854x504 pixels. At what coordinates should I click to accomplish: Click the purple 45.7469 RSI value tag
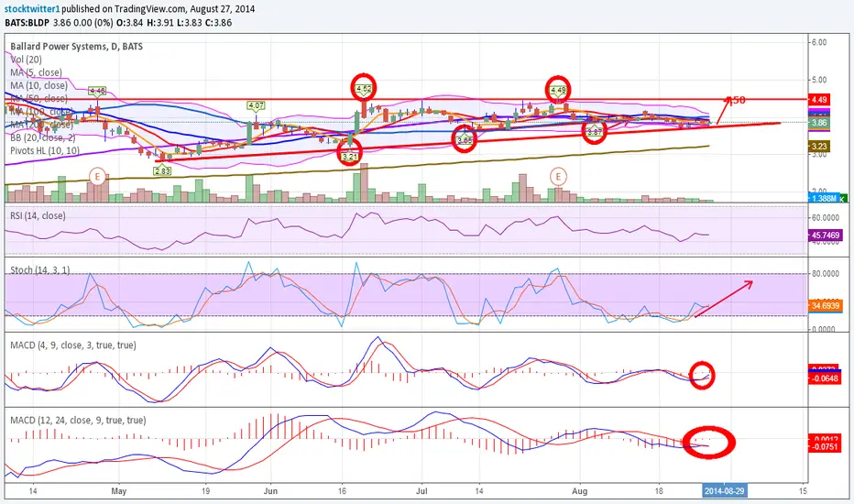826,236
